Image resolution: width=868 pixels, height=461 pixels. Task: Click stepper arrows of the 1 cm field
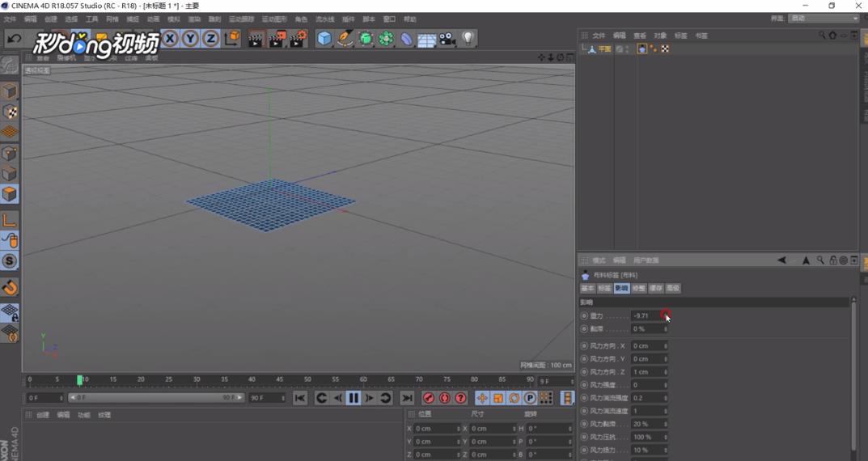pos(666,372)
